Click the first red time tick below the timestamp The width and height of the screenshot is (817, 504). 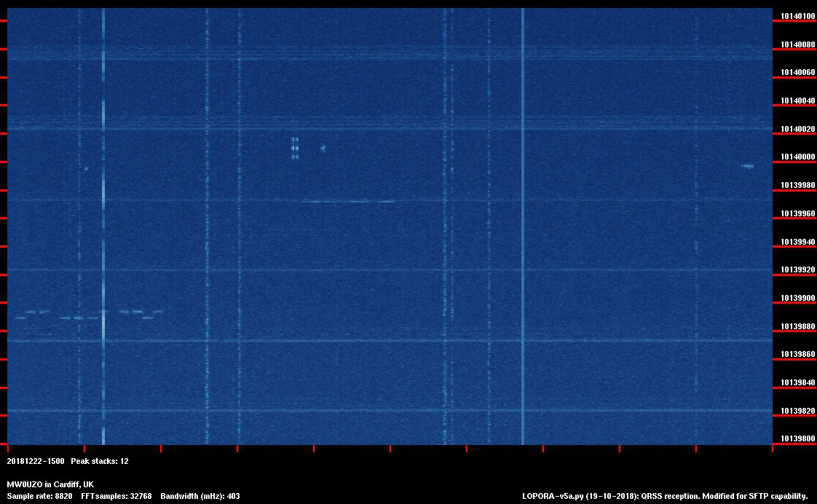tap(7, 449)
